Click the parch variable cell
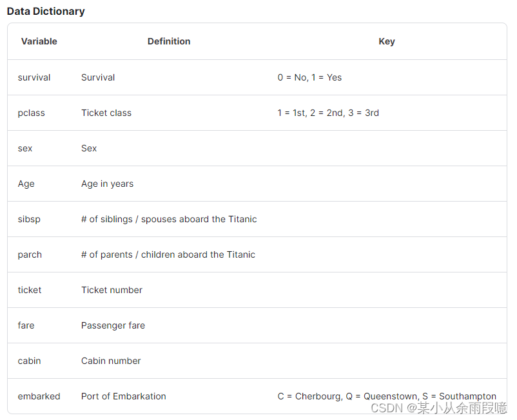Viewport: 517px width, 420px height. (x=30, y=254)
